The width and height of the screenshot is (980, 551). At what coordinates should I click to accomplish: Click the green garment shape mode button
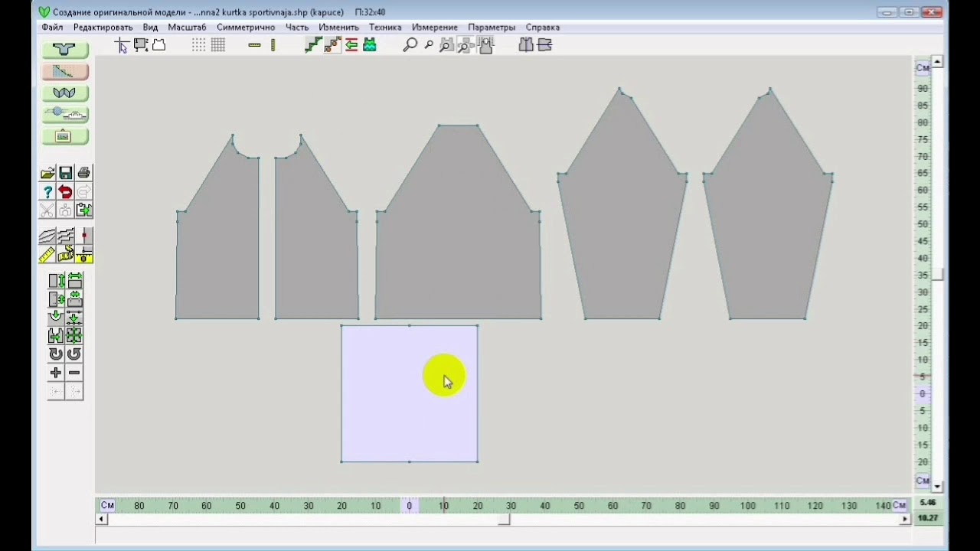[65, 50]
